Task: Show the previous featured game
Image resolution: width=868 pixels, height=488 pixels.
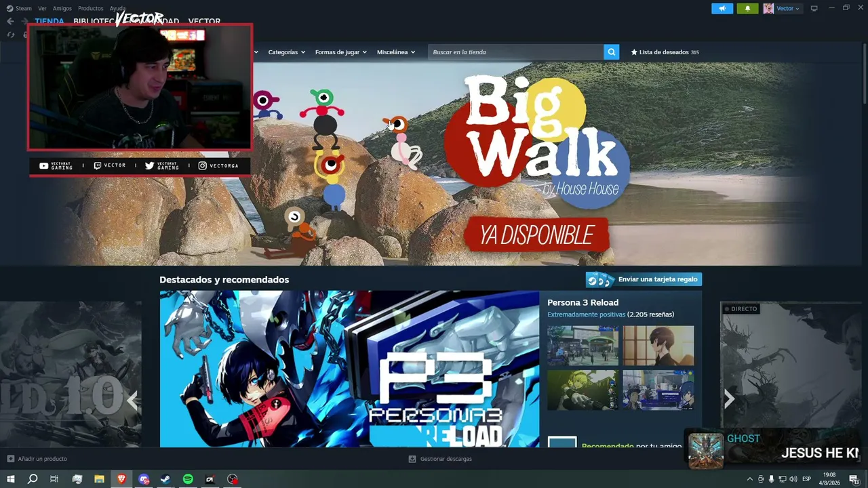Action: click(x=132, y=400)
